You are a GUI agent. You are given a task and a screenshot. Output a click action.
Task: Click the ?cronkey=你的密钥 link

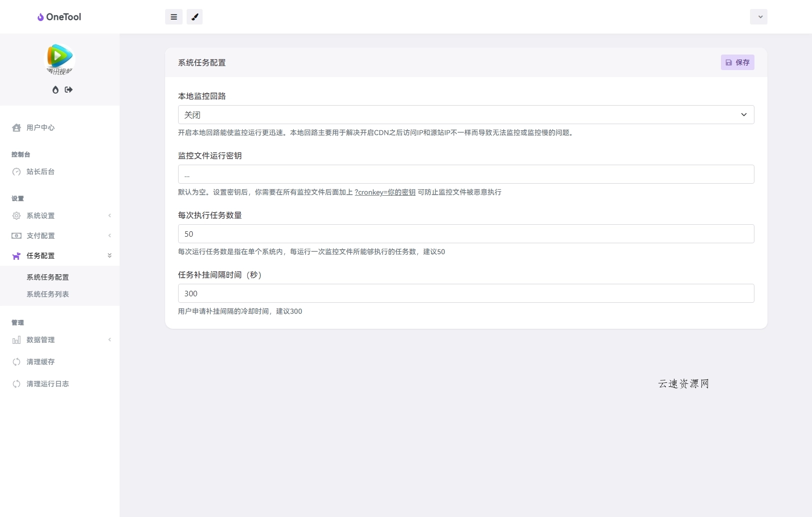(384, 192)
